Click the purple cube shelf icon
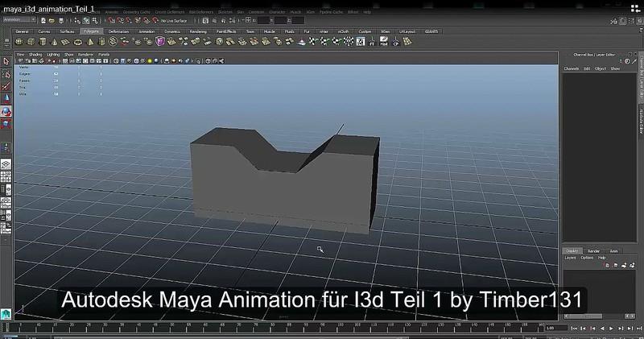Image resolution: width=644 pixels, height=339 pixels. pyautogui.click(x=161, y=42)
